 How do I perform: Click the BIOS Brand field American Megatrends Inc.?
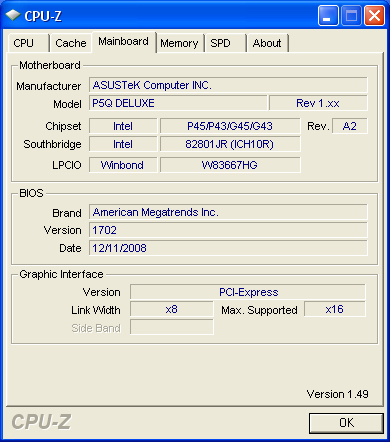point(228,212)
